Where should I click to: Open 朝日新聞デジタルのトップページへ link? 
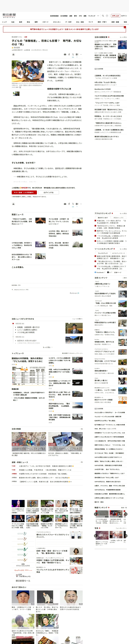click(x=72, y=353)
